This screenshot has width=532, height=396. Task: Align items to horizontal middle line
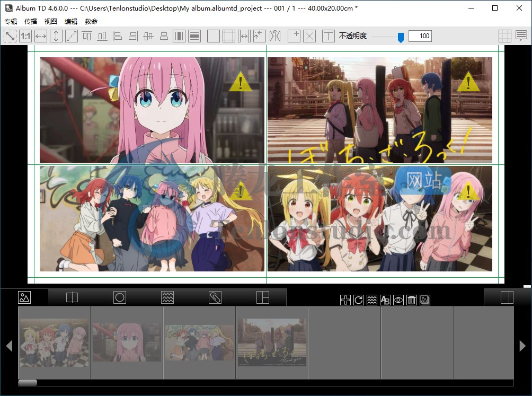coord(148,36)
